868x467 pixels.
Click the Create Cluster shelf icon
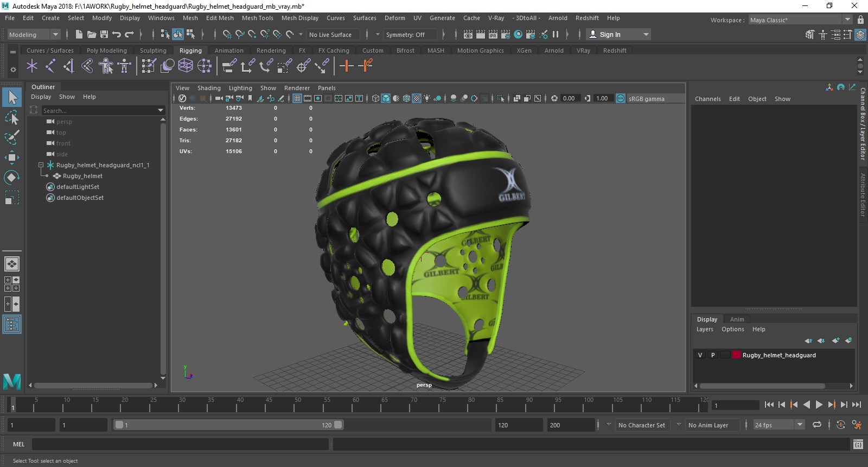205,66
